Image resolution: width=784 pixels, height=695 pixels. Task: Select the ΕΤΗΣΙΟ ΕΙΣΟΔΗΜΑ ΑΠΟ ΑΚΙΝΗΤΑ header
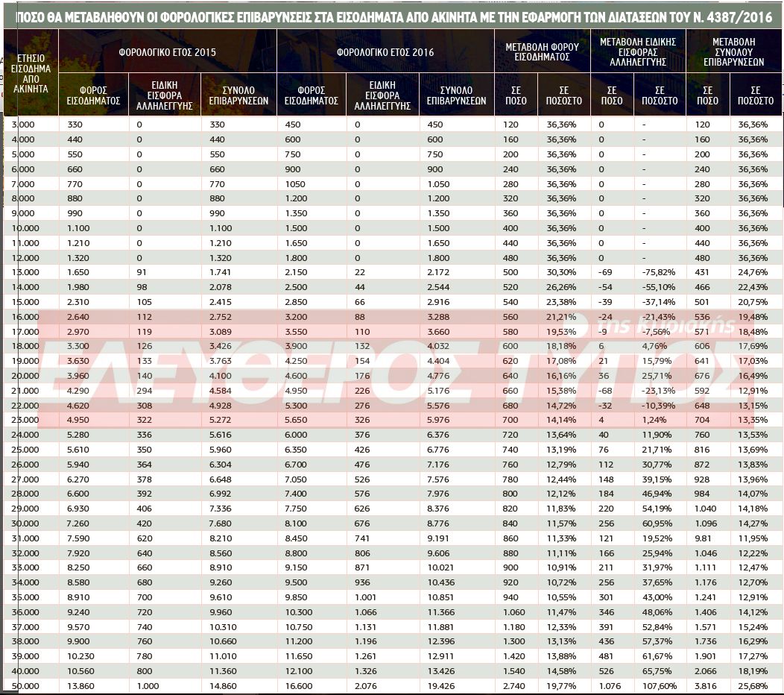[31, 73]
